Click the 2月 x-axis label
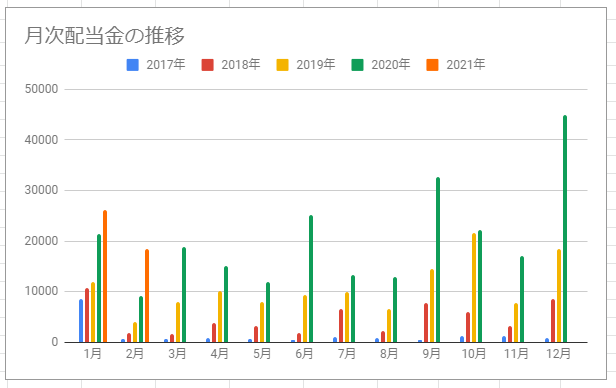Screen dimensions: 616x388 (x=135, y=354)
